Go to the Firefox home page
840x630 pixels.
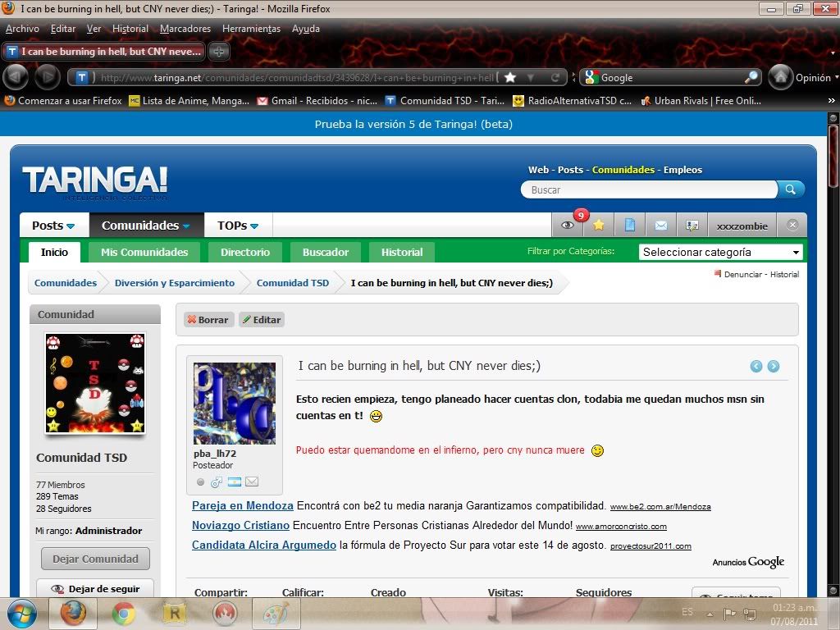pyautogui.click(x=781, y=77)
